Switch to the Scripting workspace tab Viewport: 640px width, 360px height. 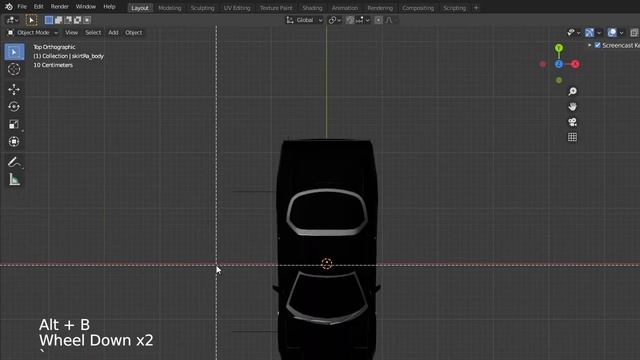point(454,8)
